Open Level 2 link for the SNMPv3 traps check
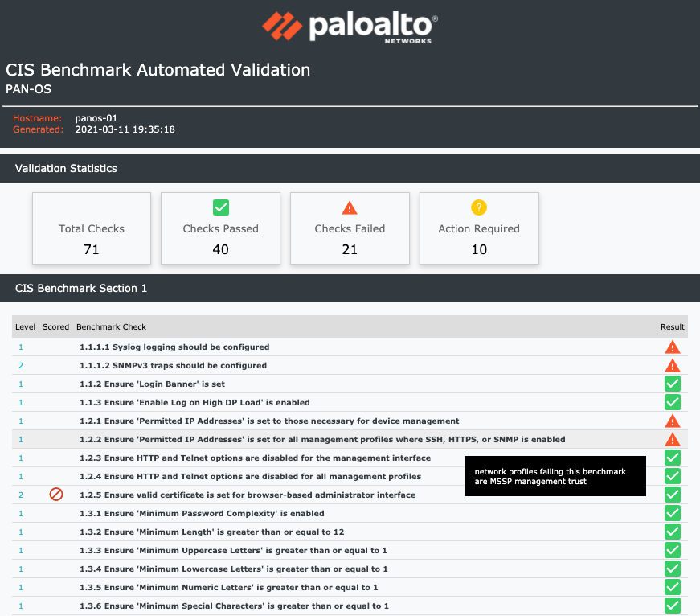 pyautogui.click(x=20, y=365)
